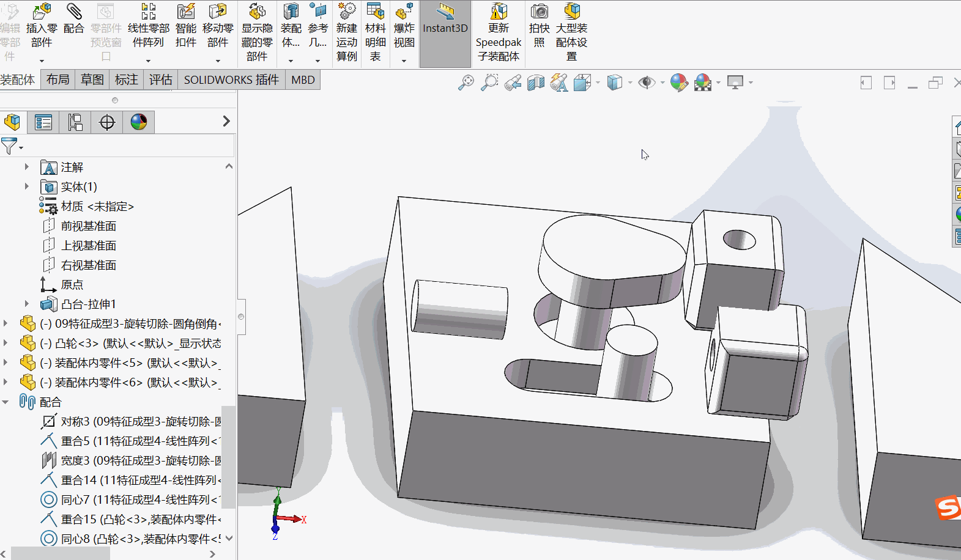Switch to 评估 (Evaluate) tab

(161, 80)
